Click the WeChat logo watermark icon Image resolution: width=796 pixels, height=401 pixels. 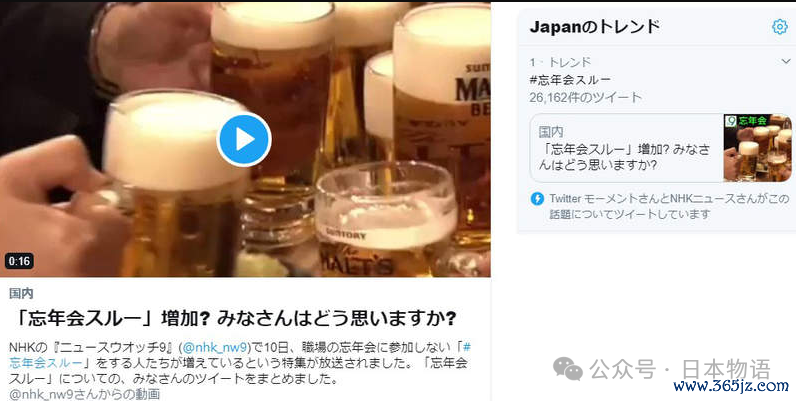tap(568, 369)
